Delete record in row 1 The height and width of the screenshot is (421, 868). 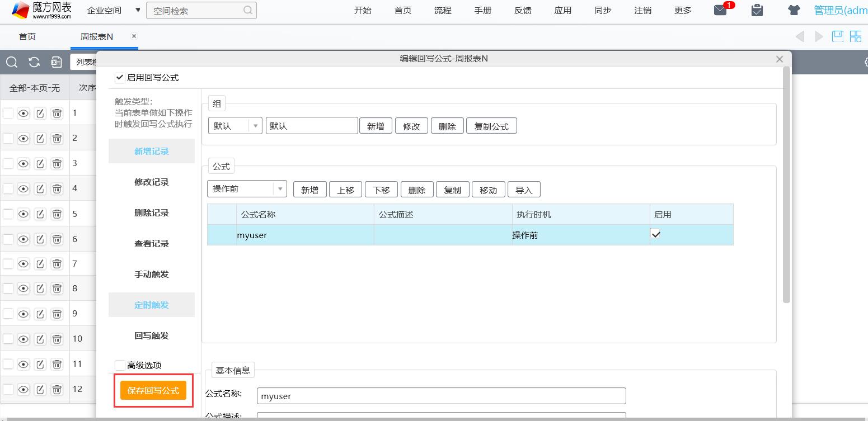point(57,113)
